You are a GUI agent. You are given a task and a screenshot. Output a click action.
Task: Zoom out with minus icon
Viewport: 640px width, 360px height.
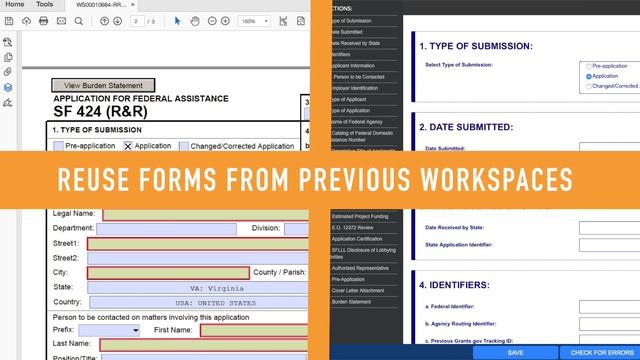[x=212, y=21]
